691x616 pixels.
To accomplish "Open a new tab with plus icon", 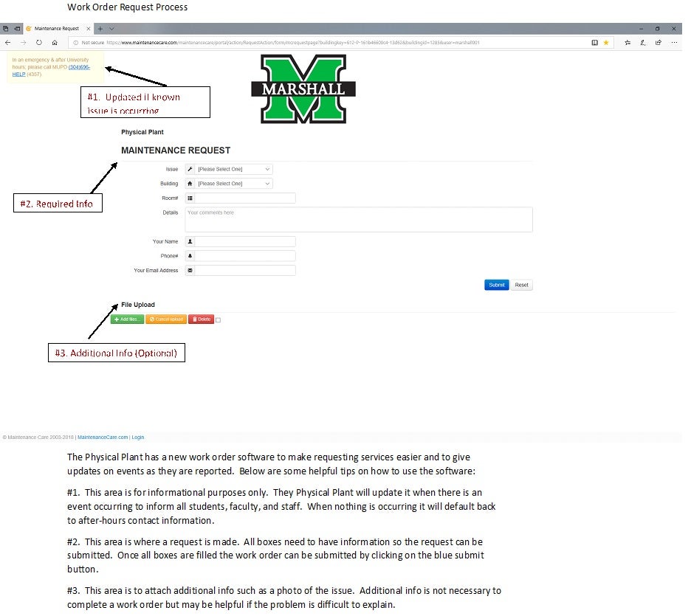I will [100, 29].
